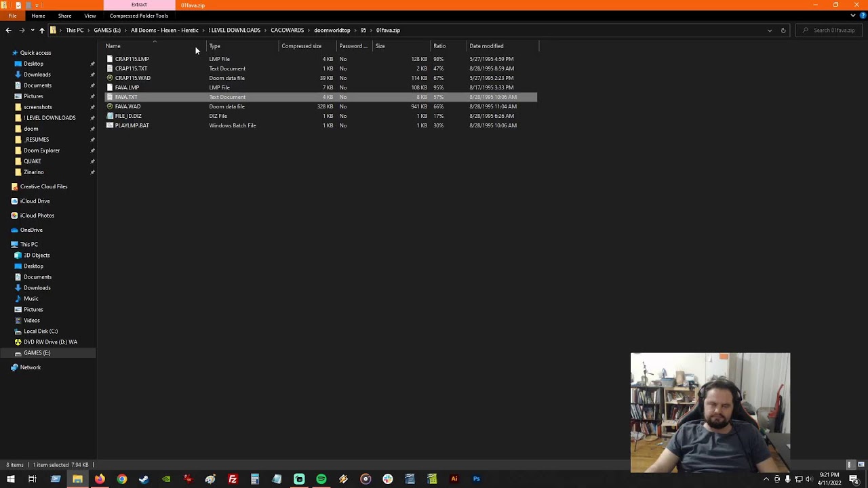
Task: Open Doom Explorer in Quick access
Action: click(x=41, y=150)
